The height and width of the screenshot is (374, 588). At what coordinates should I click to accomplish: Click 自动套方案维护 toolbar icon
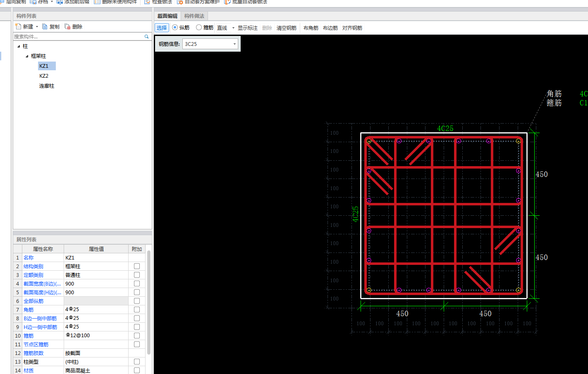[x=180, y=2]
